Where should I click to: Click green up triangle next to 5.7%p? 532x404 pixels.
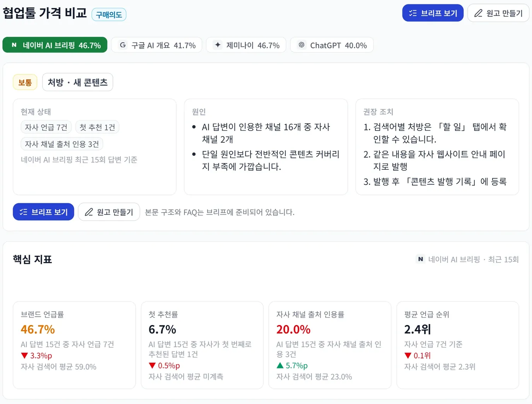tap(280, 365)
